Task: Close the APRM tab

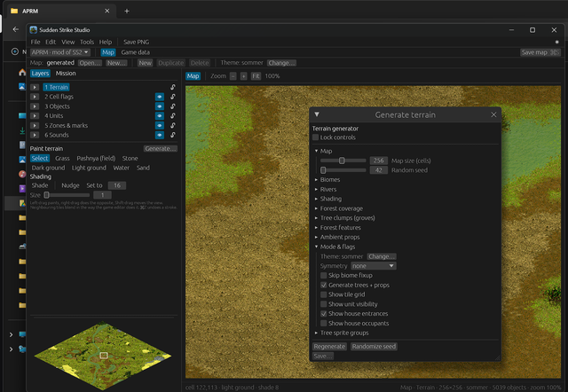Action: pyautogui.click(x=106, y=11)
